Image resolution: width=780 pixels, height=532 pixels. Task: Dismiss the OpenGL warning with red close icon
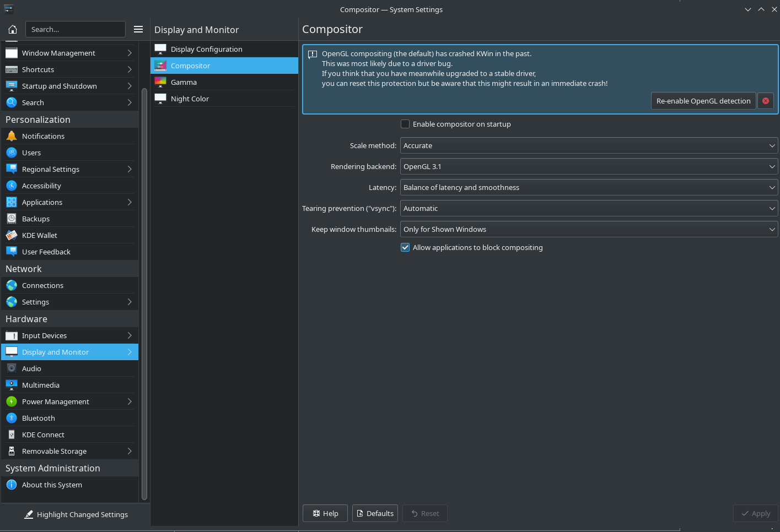tap(766, 101)
